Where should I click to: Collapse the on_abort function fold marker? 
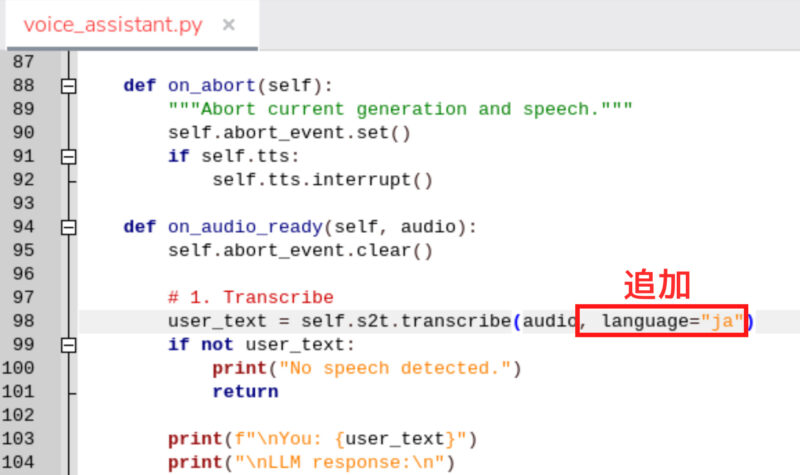tap(68, 86)
